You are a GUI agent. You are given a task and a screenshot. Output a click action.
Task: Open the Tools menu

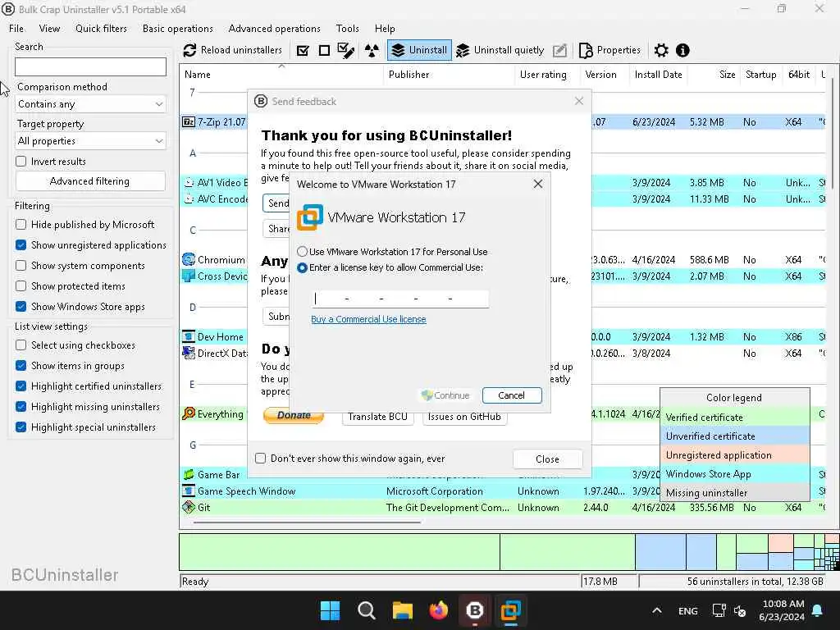pyautogui.click(x=347, y=29)
